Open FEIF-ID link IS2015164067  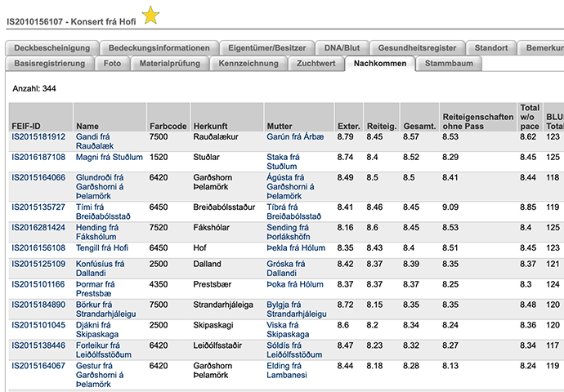coord(38,366)
